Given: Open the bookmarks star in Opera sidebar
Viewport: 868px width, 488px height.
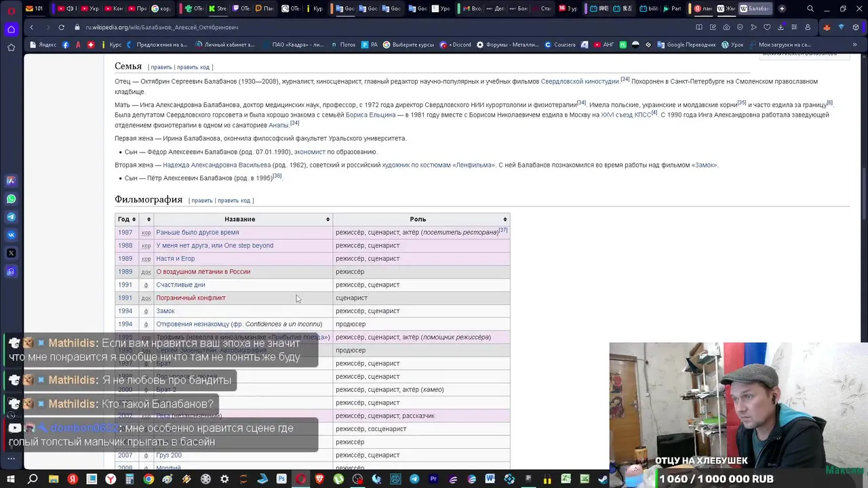Looking at the screenshot, I should pyautogui.click(x=11, y=47).
